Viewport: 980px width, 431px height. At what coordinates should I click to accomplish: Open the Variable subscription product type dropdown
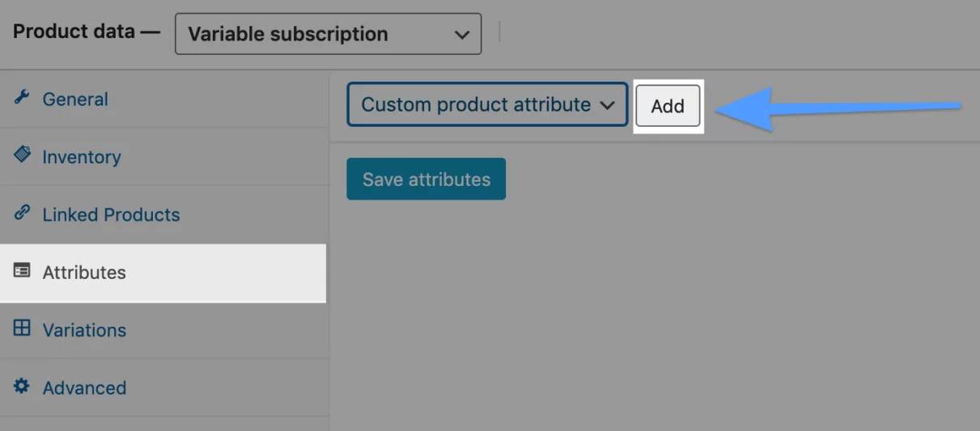(x=328, y=34)
